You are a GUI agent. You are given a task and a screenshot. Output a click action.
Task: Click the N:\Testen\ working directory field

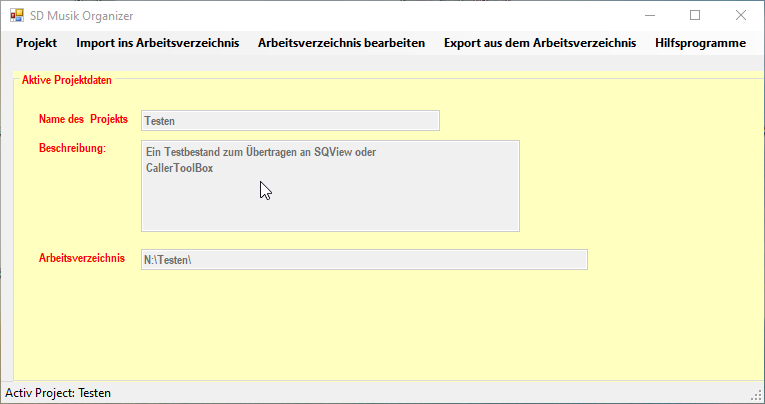(x=363, y=260)
